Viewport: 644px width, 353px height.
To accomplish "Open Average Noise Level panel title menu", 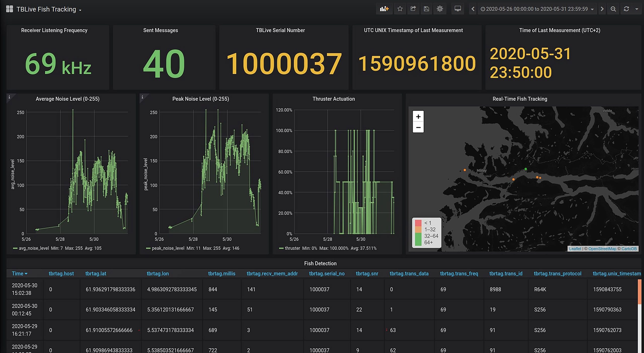I will (67, 99).
